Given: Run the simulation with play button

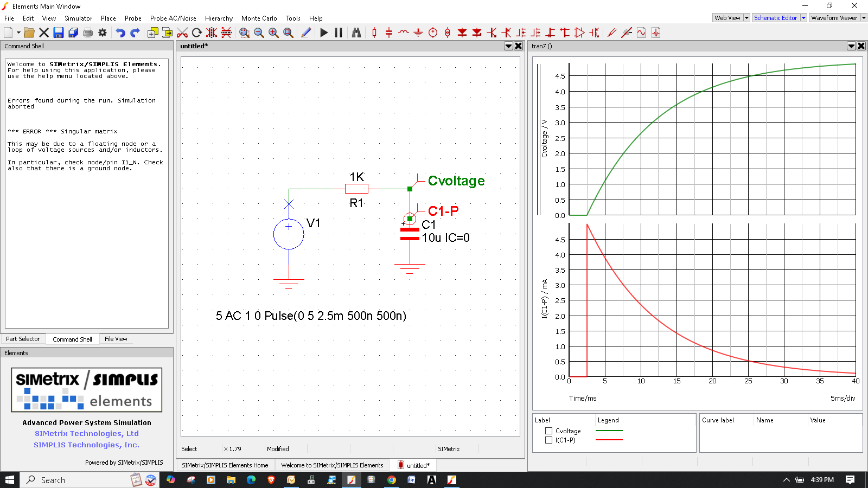Looking at the screenshot, I should (324, 33).
